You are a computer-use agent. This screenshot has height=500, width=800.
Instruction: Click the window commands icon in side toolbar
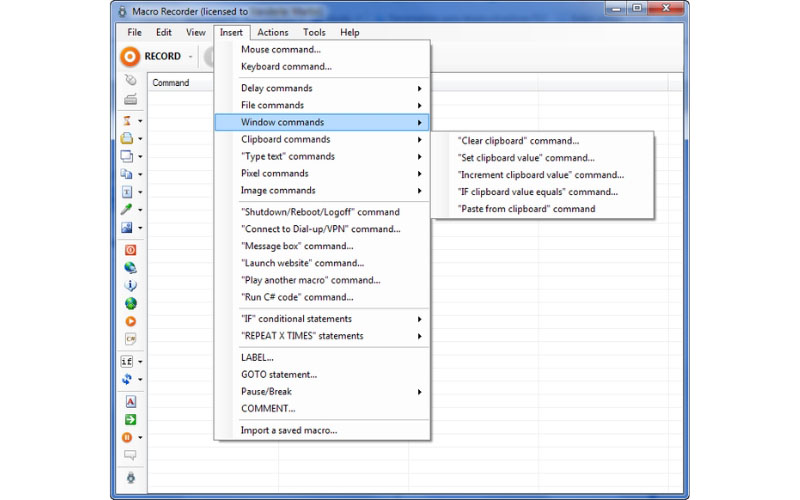tap(127, 156)
